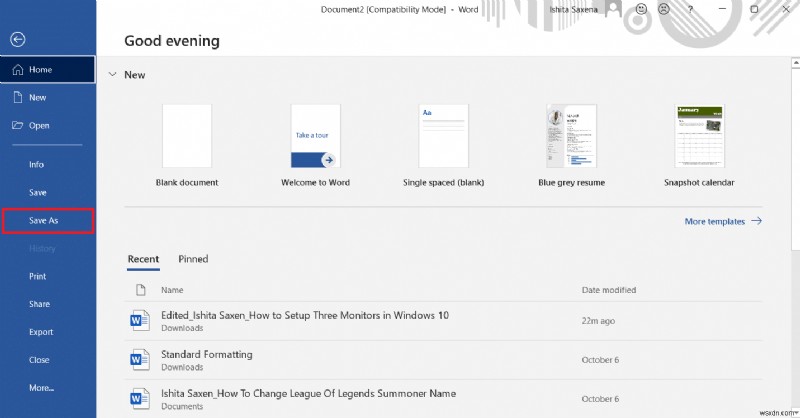
Task: Click the Name column header
Action: coord(172,290)
